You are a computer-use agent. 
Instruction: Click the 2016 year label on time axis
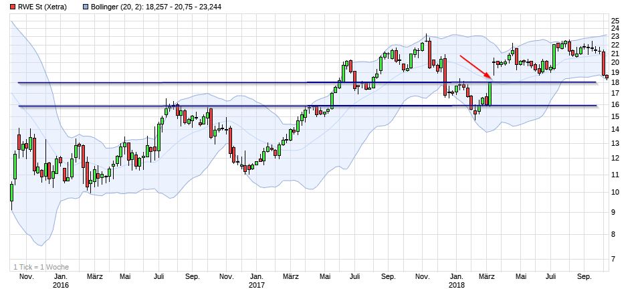[60, 284]
